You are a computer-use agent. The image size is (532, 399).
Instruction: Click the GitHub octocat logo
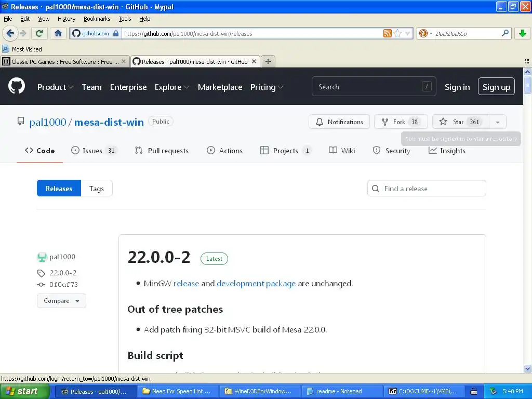click(x=17, y=86)
